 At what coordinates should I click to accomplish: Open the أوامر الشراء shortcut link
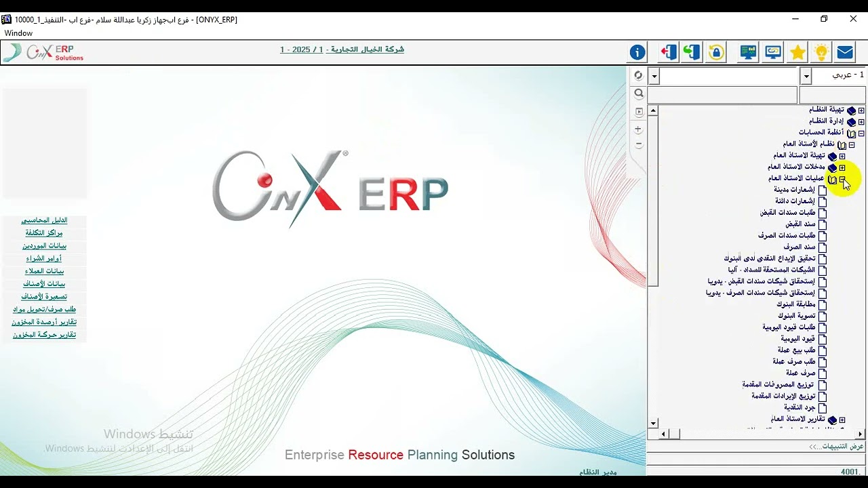point(44,258)
